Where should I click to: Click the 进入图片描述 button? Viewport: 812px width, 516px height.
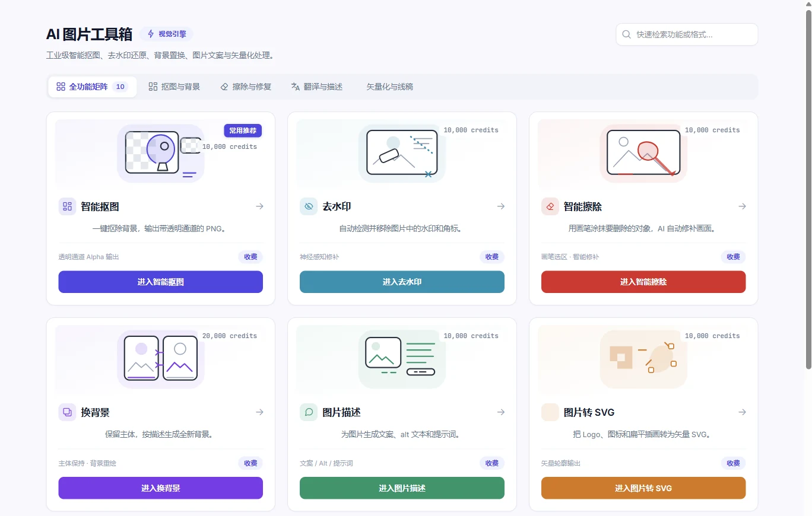pos(402,488)
